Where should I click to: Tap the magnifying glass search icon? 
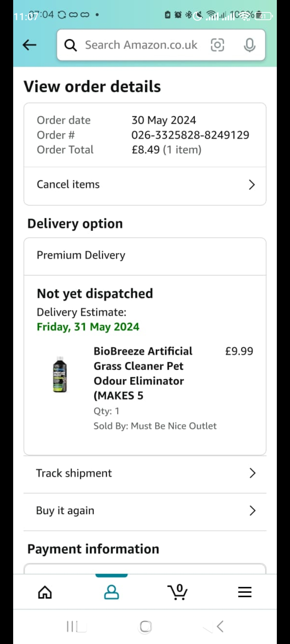click(71, 45)
